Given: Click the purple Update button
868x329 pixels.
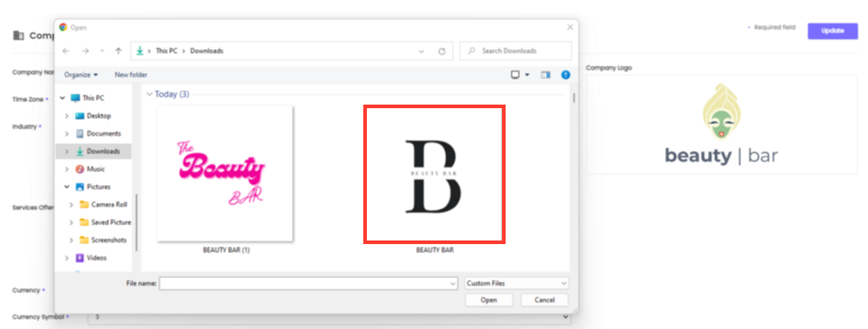Looking at the screenshot, I should 832,31.
